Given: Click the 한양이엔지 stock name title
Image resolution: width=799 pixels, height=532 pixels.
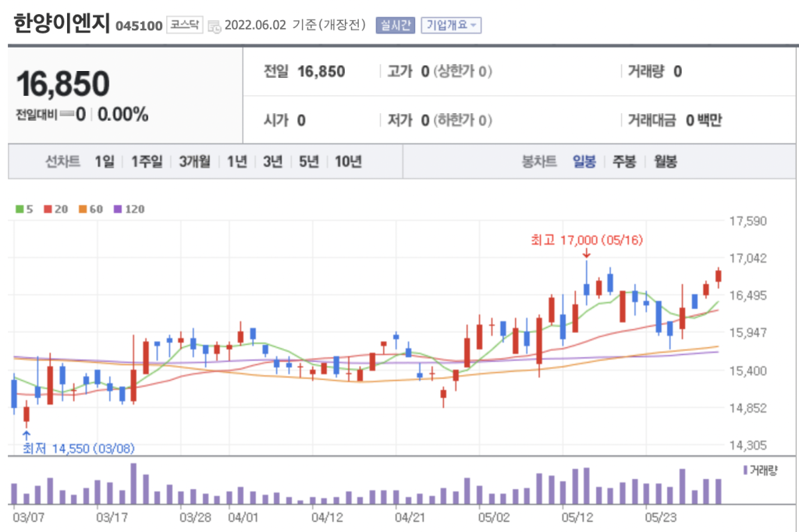Looking at the screenshot, I should (x=62, y=23).
